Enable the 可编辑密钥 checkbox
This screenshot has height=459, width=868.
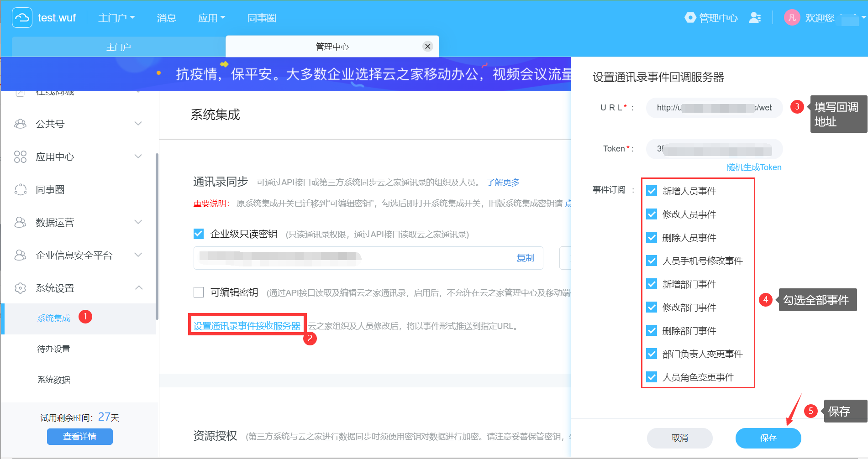[199, 292]
